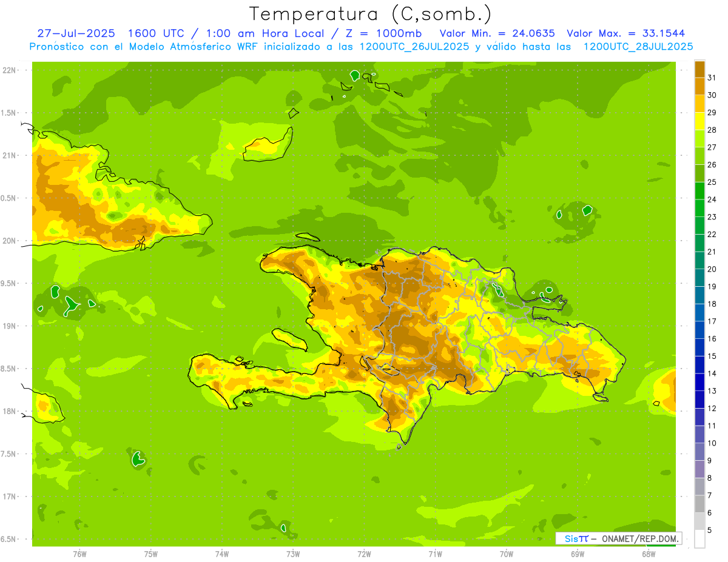
Task: Click the "20N" latitude axis label
Action: tap(10, 241)
